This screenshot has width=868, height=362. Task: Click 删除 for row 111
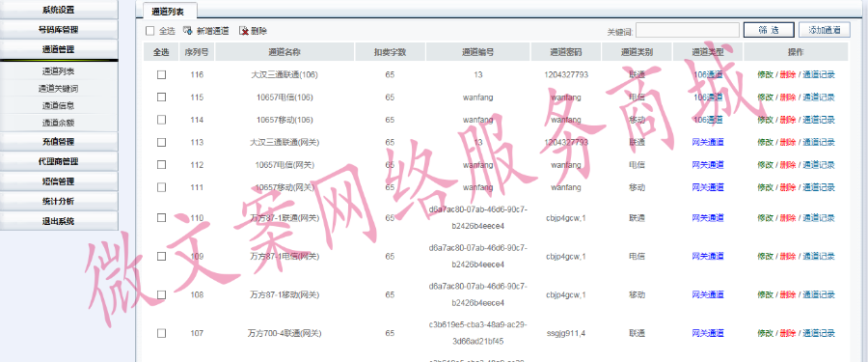[788, 187]
